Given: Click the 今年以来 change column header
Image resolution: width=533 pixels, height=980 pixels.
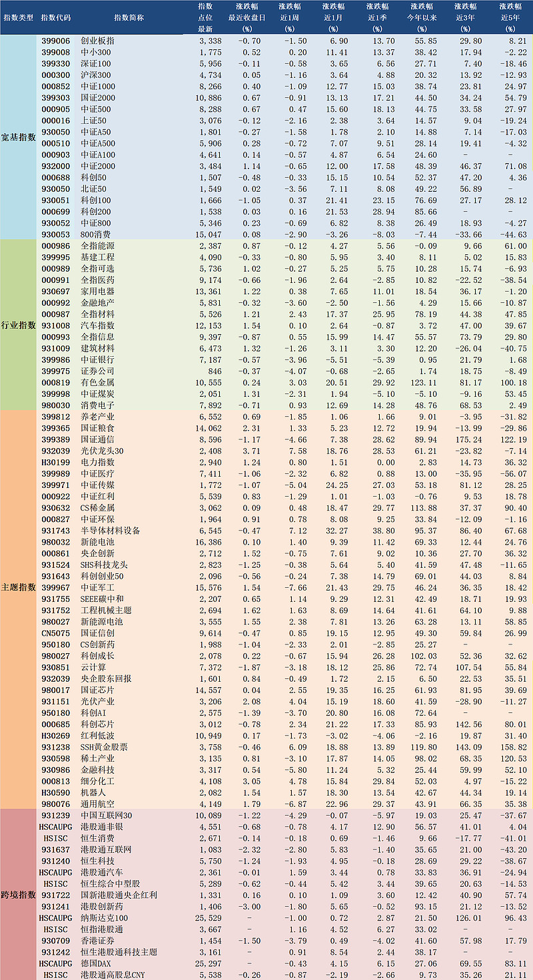Looking at the screenshot, I should pos(421,17).
